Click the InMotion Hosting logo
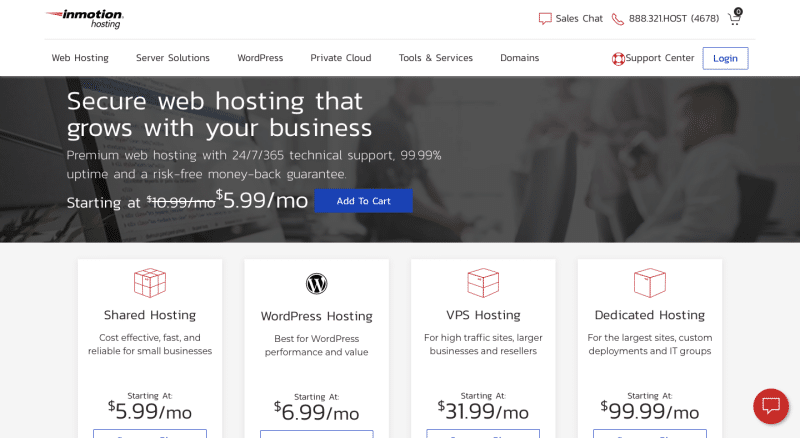Image resolution: width=800 pixels, height=438 pixels. (x=85, y=19)
